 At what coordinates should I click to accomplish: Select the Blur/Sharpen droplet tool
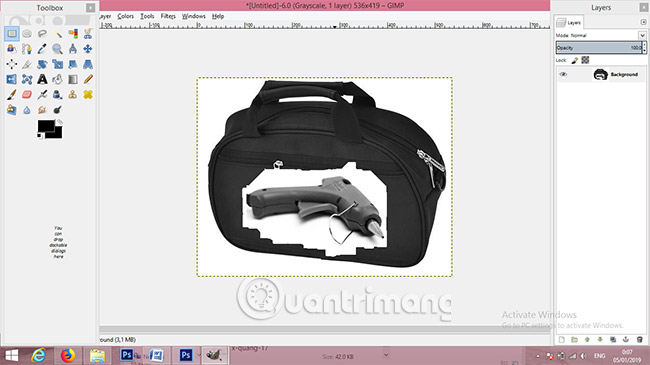(27, 110)
